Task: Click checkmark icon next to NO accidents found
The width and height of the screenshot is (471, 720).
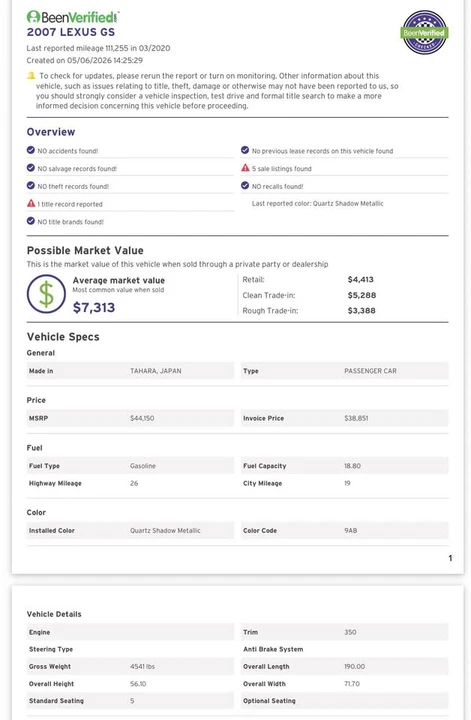Action: coord(31,150)
